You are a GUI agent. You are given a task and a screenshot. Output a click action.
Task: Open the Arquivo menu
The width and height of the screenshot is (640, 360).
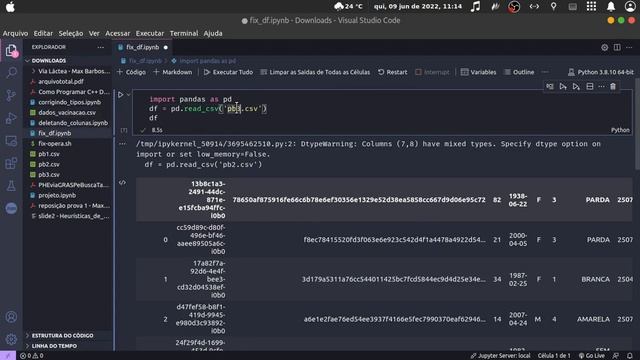16,33
